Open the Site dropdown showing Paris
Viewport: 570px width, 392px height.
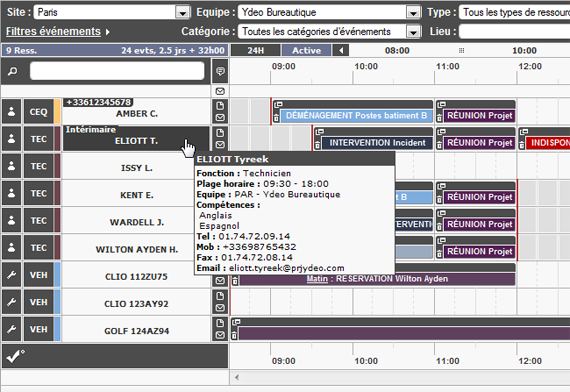tap(112, 12)
